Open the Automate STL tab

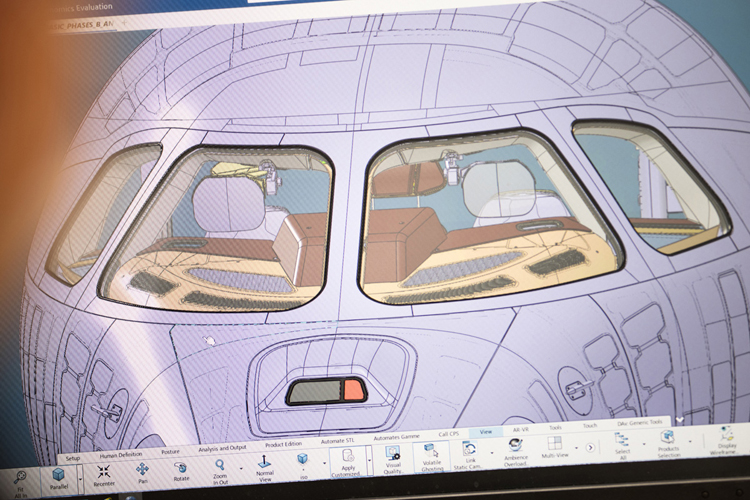pos(337,441)
